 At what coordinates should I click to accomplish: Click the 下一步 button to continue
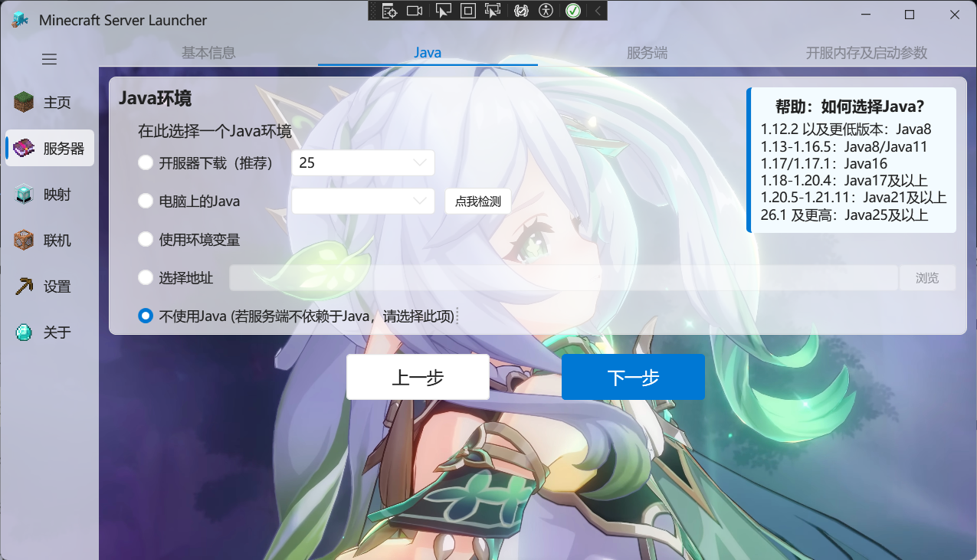click(633, 376)
